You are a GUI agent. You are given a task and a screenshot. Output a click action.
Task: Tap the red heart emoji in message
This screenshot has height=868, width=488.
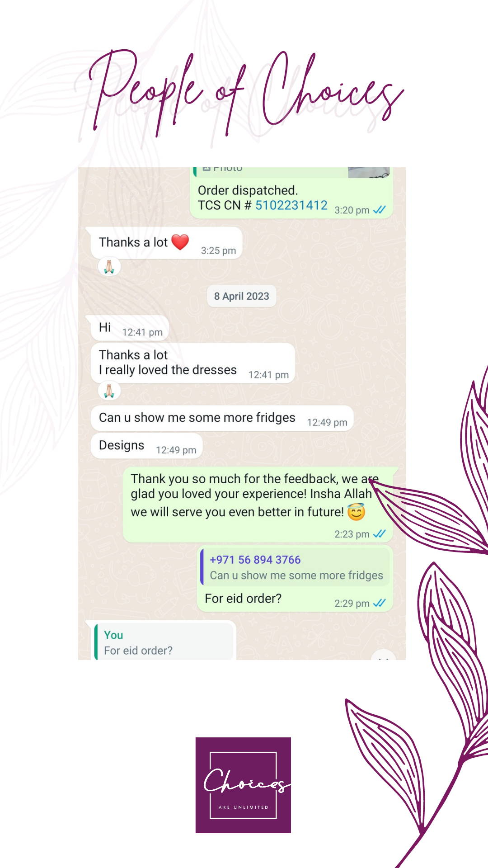tap(180, 242)
